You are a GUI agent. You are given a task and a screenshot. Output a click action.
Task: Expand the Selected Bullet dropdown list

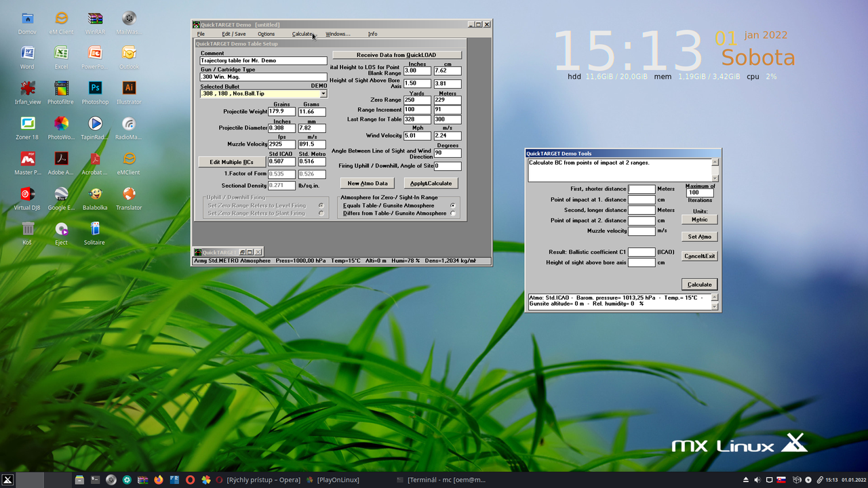coord(323,94)
